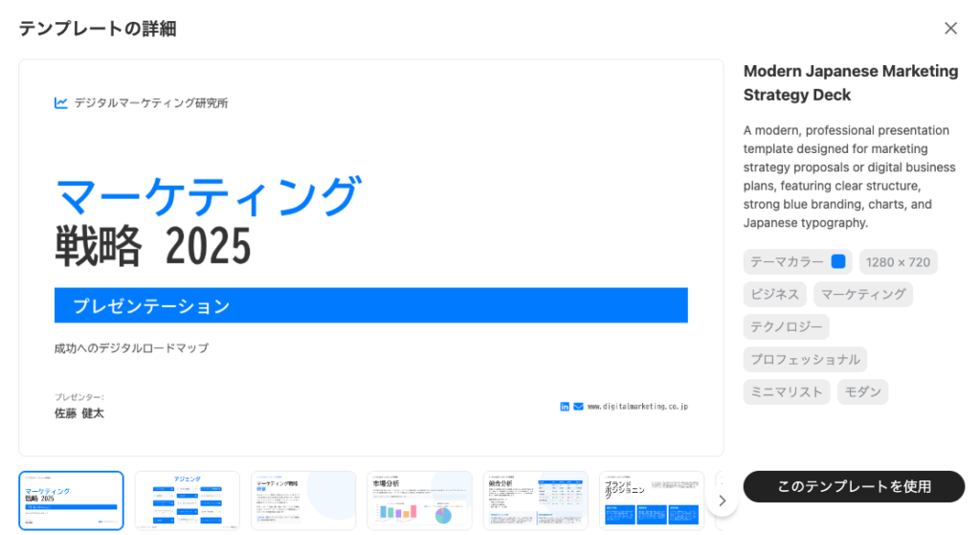Select the ビジネス tag
The width and height of the screenshot is (980, 535).
[x=775, y=294]
